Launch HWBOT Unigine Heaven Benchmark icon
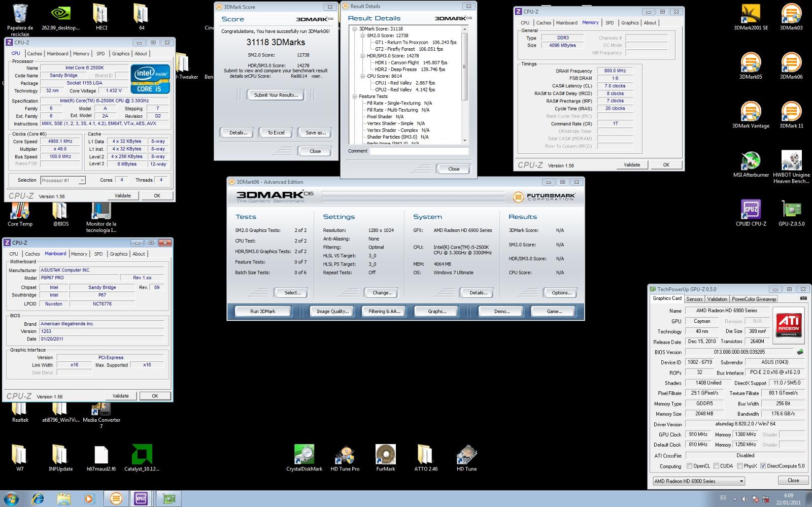812x507 pixels. [791, 166]
